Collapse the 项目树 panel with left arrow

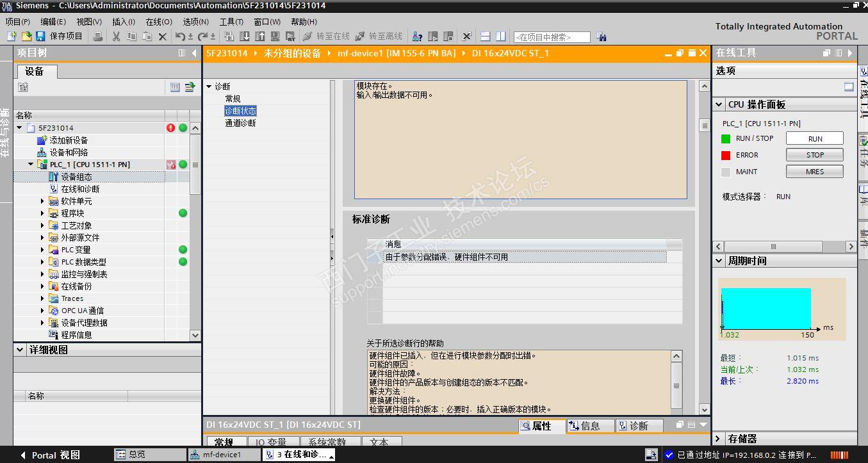coord(194,53)
